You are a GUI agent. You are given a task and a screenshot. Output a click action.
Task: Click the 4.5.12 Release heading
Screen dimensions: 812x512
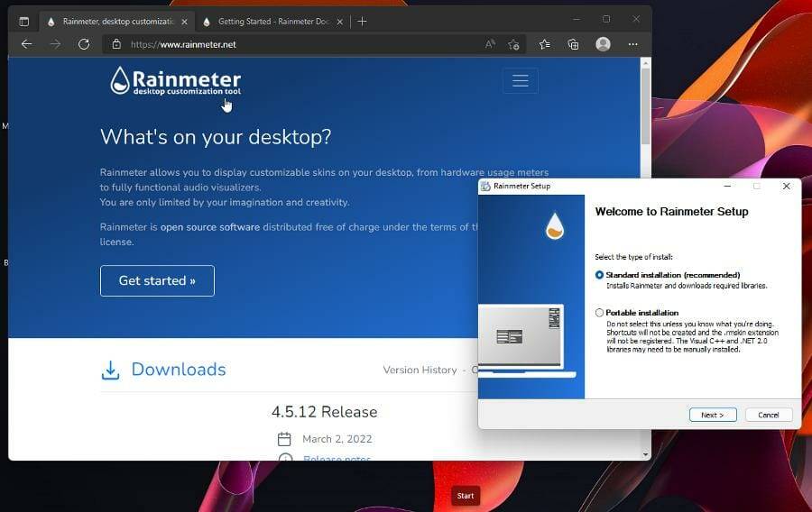[324, 412]
